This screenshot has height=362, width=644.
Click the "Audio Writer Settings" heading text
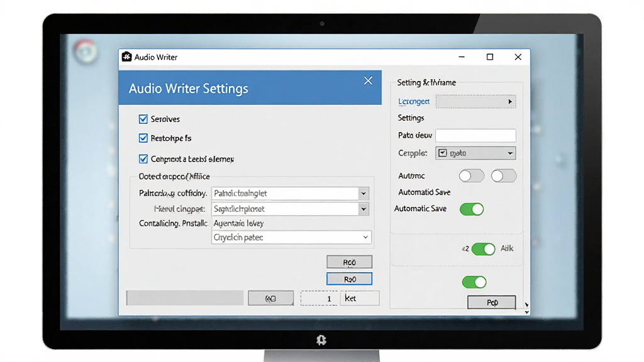coord(189,89)
